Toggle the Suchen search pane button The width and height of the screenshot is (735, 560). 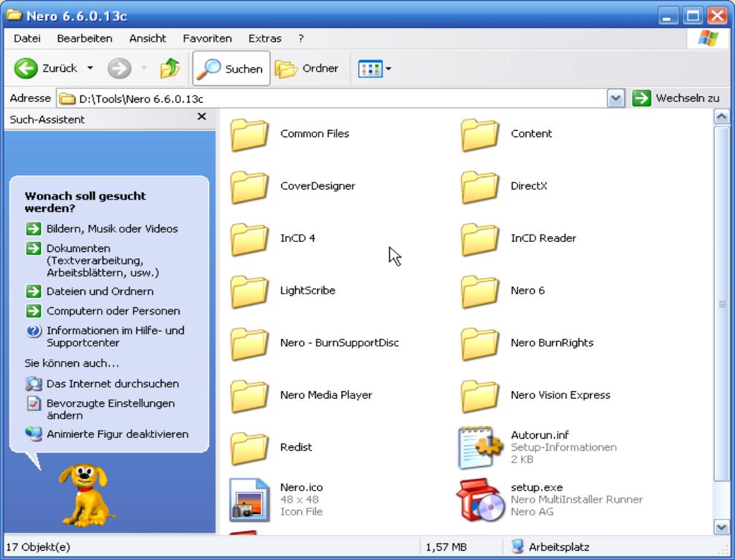231,68
